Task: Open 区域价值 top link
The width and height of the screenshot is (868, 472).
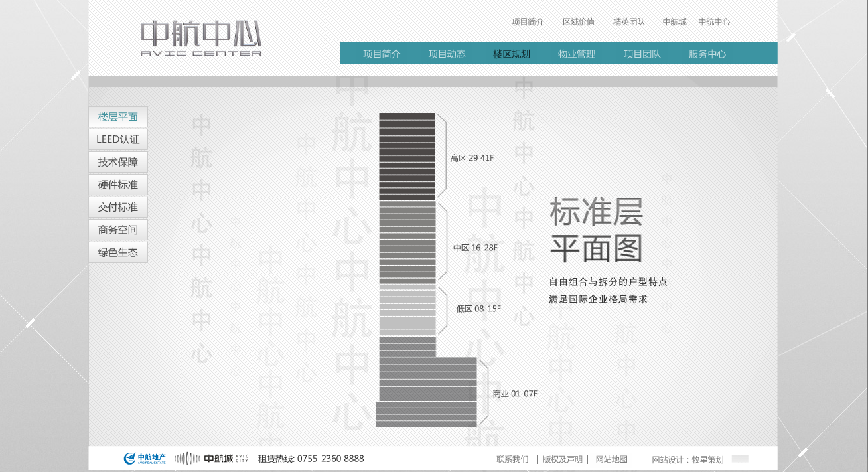Action: click(x=579, y=22)
